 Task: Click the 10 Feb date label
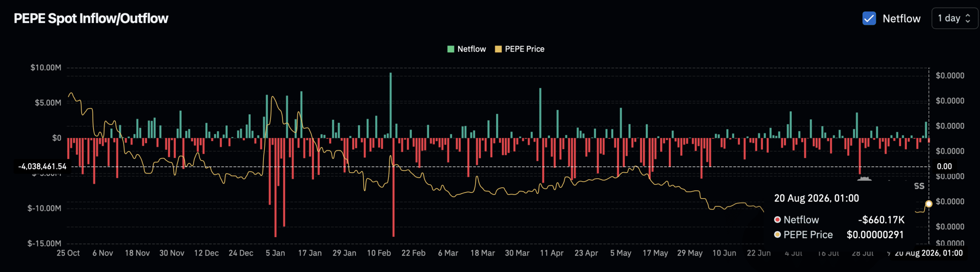(x=379, y=253)
